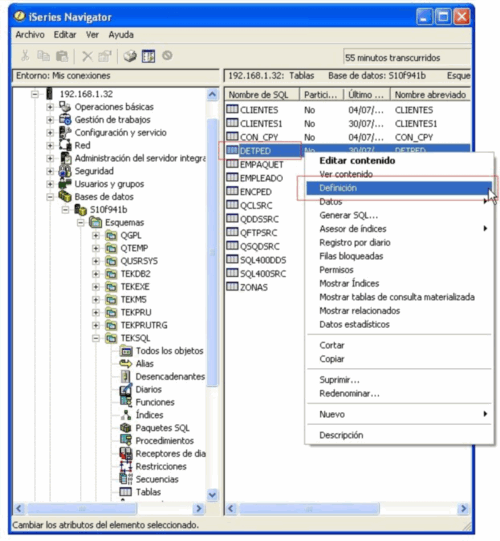Image resolution: width=500 pixels, height=541 pixels.
Task: Choose Definición in the context menu
Action: [x=399, y=188]
